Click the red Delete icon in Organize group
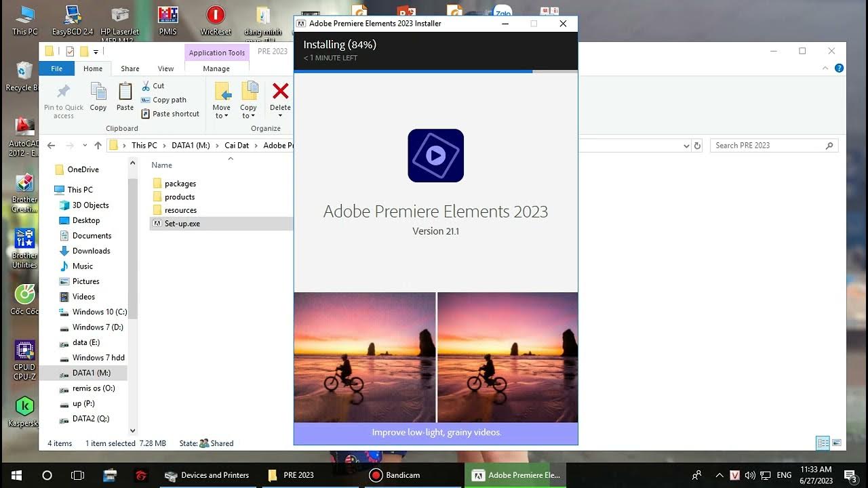 pos(280,91)
